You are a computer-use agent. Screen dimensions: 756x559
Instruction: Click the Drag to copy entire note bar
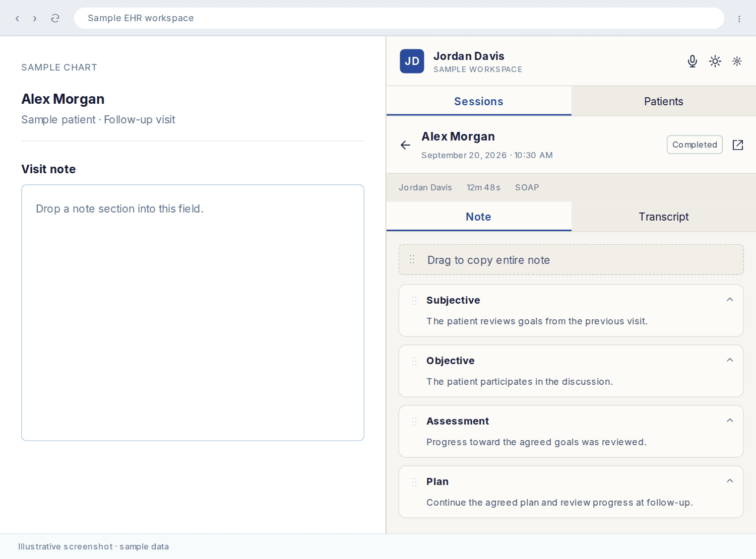571,260
